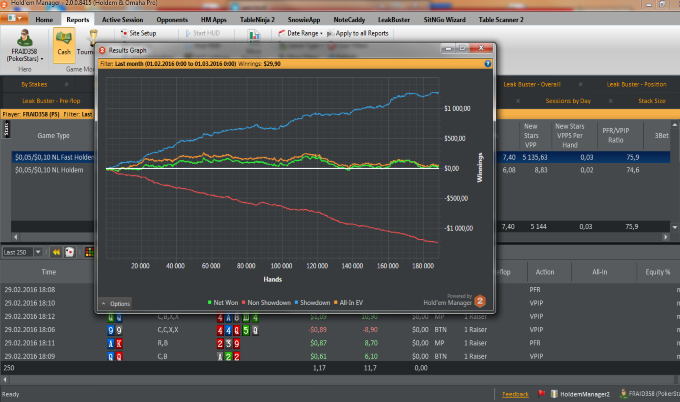
Task: Open the application menu button in the ribbon
Action: pos(14,18)
